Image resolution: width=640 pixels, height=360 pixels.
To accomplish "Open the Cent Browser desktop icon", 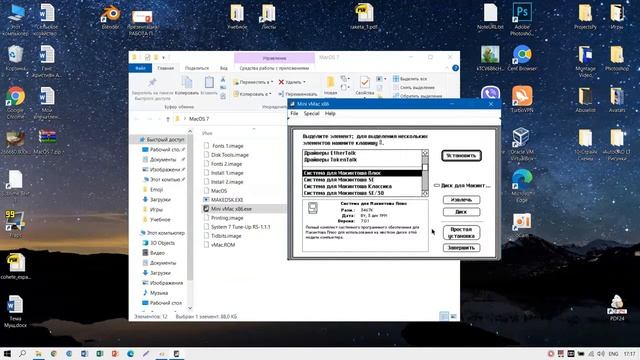I will tap(522, 58).
